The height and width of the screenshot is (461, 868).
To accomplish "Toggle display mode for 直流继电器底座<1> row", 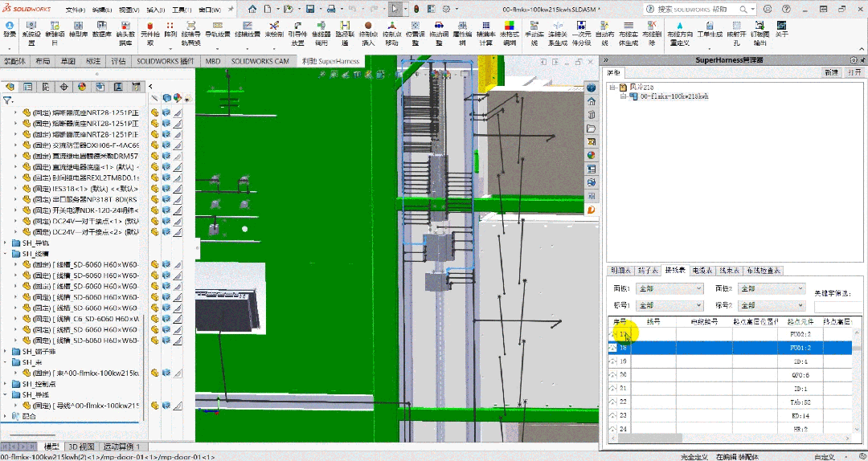I will tap(166, 166).
